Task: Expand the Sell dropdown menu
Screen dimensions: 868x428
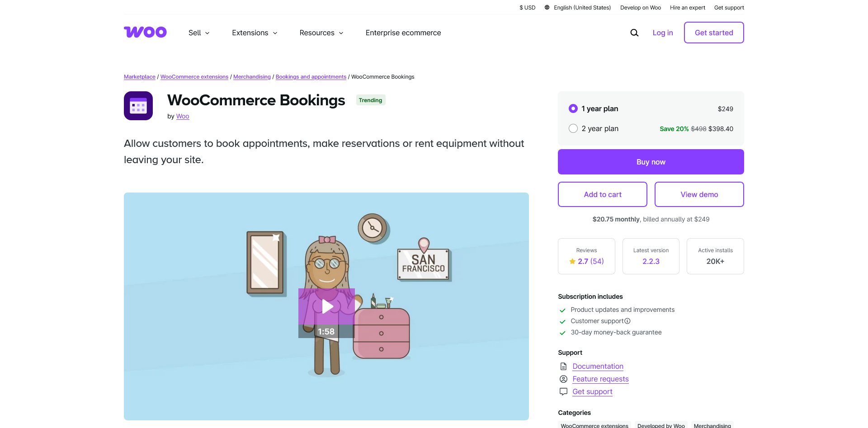Action: click(199, 33)
